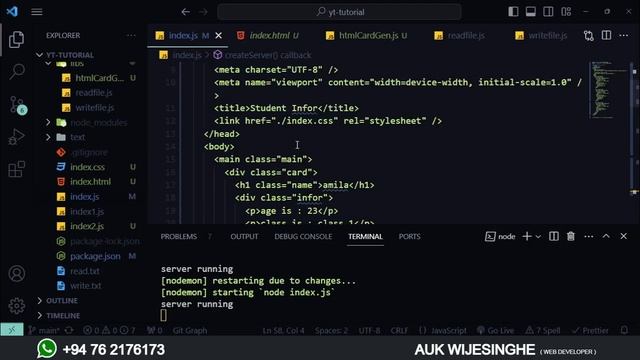The image size is (640, 360).
Task: Toggle the bottom panel layout icon
Action: pyautogui.click(x=531, y=12)
